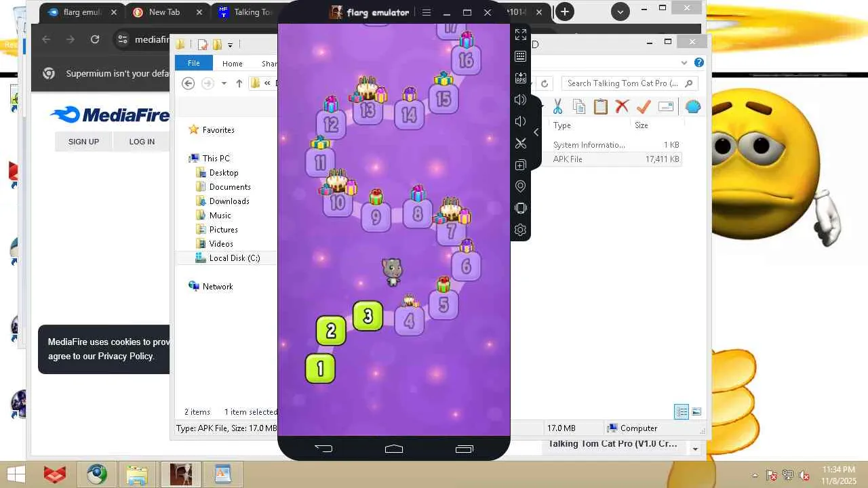Tap locked level 14 tile
868x488 pixels.
[410, 115]
